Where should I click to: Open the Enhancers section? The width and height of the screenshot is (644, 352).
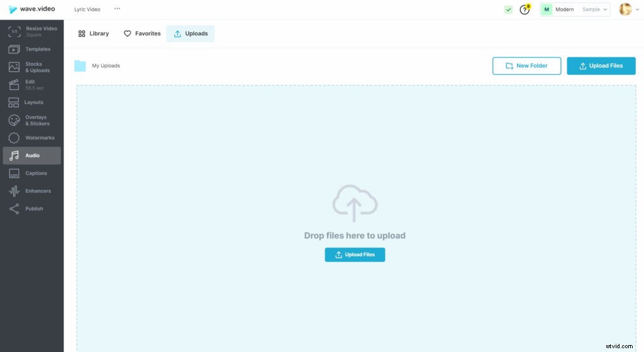(31, 191)
